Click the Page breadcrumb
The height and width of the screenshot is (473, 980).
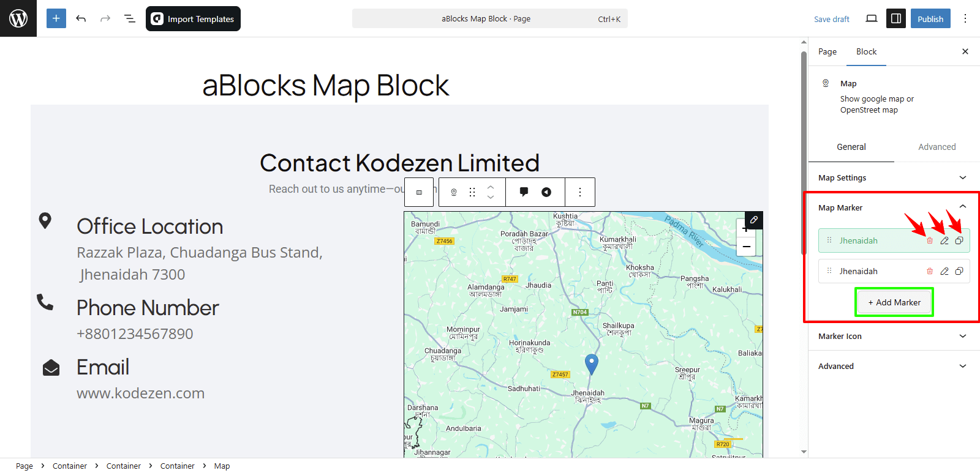pyautogui.click(x=24, y=466)
